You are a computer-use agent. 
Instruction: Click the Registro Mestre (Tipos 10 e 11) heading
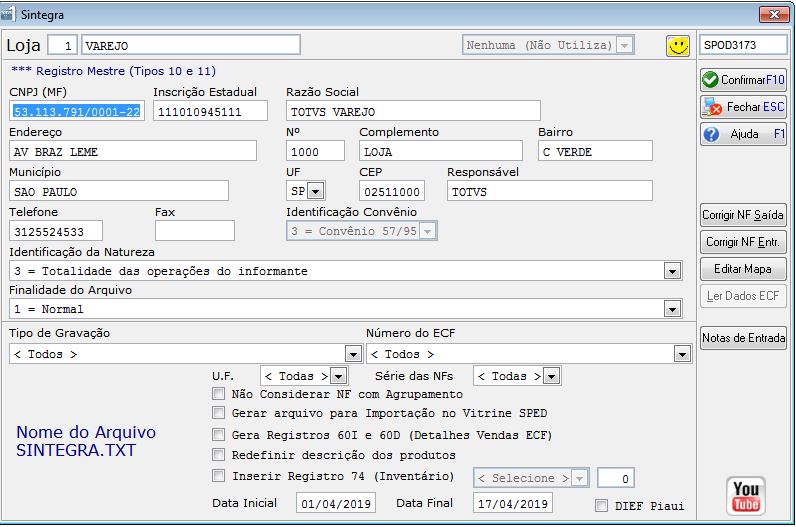113,71
